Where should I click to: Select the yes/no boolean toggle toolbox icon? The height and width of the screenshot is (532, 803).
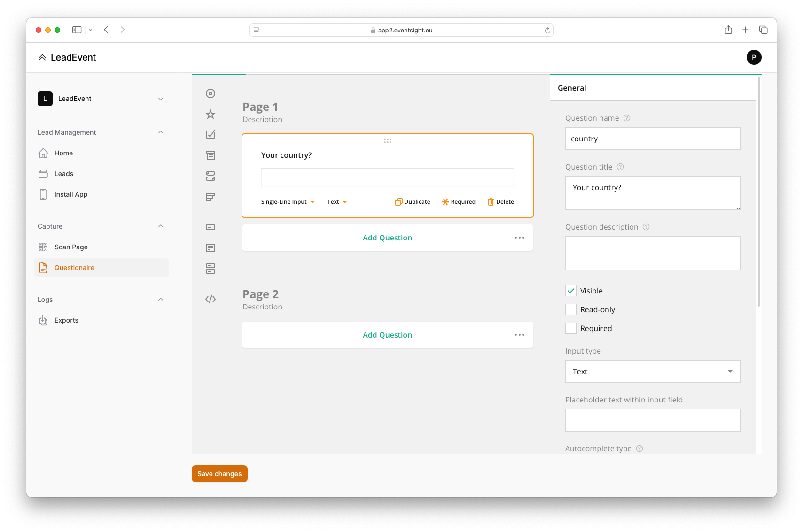pyautogui.click(x=210, y=176)
